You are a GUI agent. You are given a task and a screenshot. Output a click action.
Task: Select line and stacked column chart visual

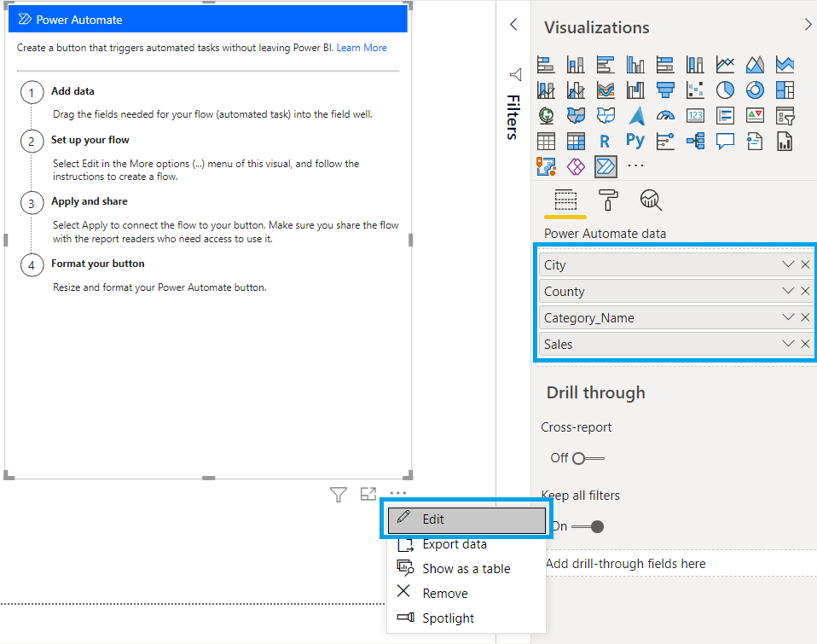tap(546, 90)
